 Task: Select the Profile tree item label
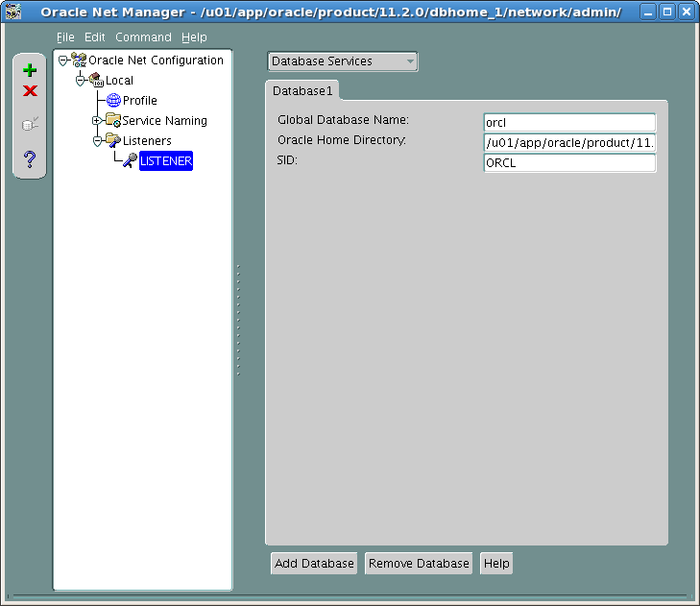tap(140, 101)
